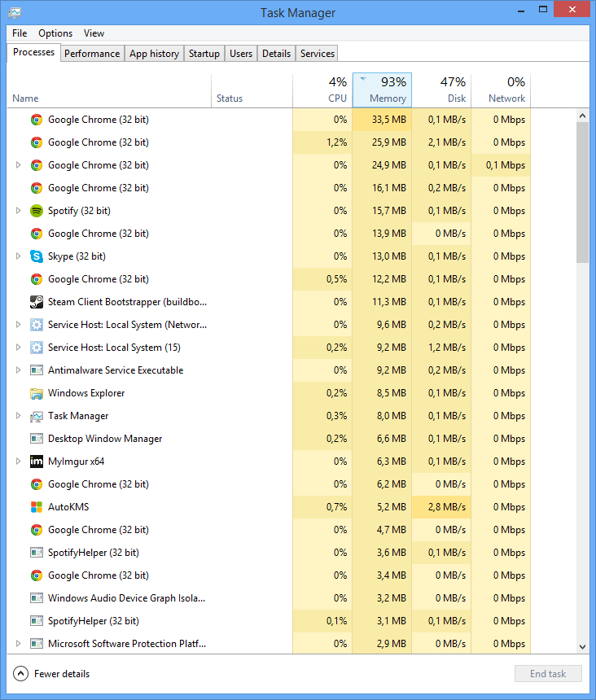Sort processes by Name column

point(109,90)
